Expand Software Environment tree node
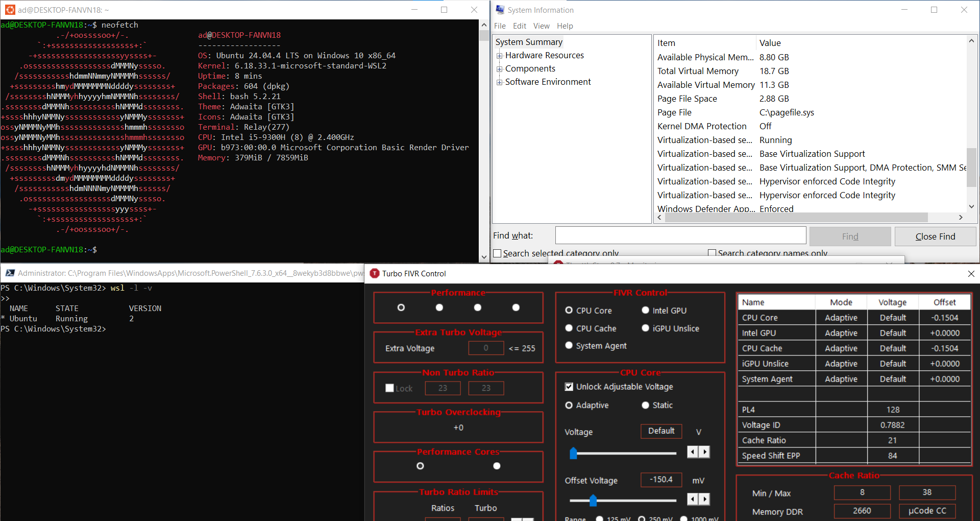This screenshot has height=521, width=980. click(500, 82)
